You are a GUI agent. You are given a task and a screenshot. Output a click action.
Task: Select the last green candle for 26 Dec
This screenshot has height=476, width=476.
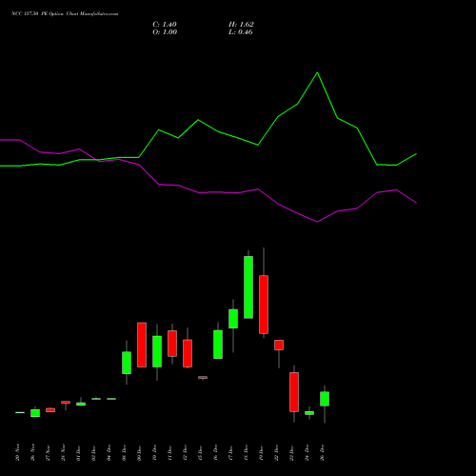[x=325, y=399]
